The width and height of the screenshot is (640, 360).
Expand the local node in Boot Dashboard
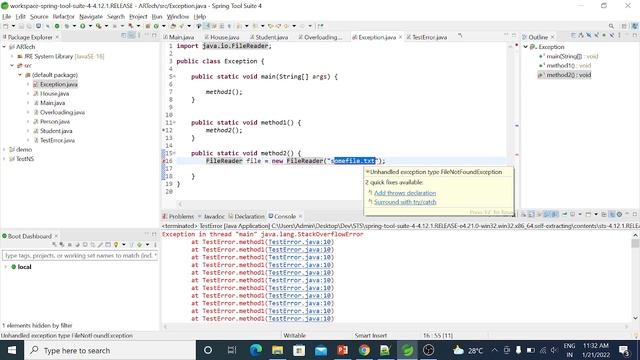point(6,267)
